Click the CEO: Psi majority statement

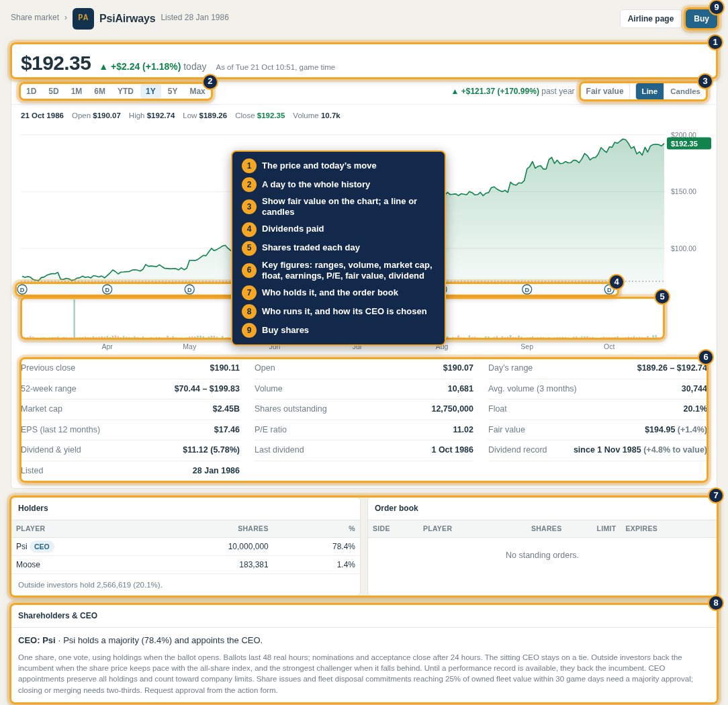[140, 641]
